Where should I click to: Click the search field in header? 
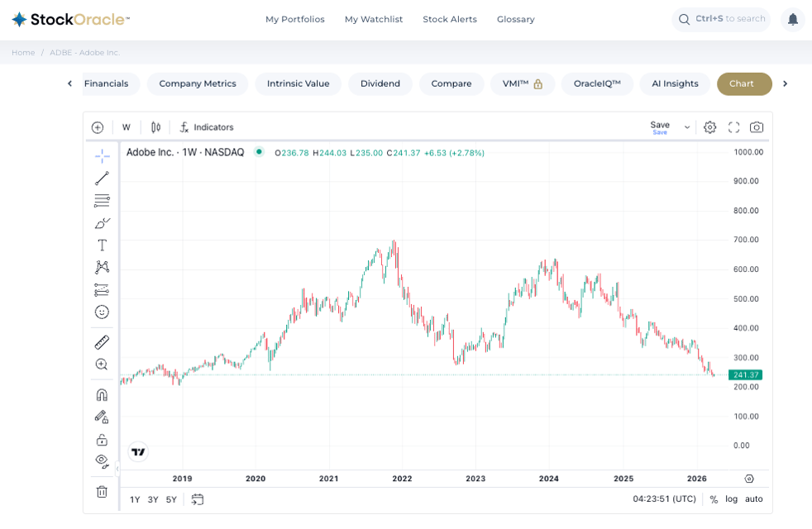click(x=721, y=19)
